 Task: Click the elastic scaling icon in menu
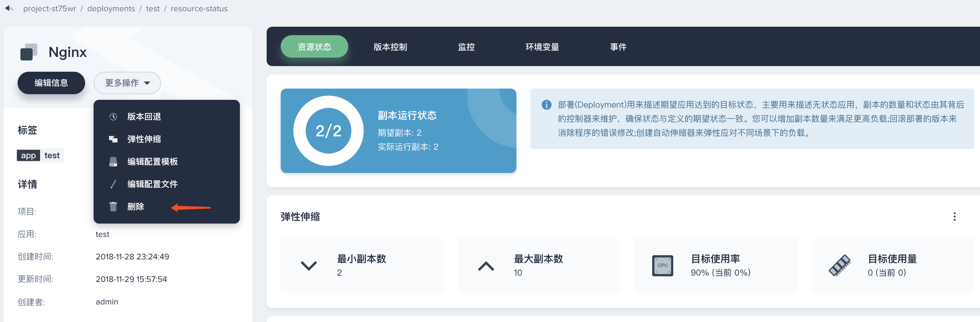tap(113, 139)
